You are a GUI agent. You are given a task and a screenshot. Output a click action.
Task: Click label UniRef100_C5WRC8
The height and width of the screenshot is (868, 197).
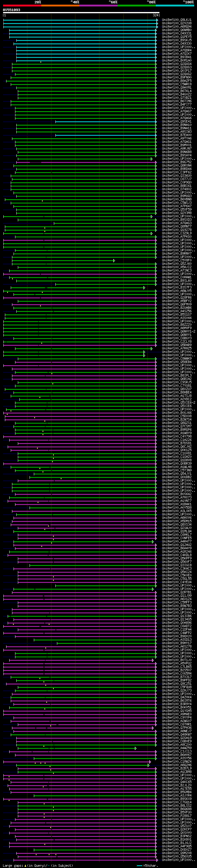(x=177, y=84)
